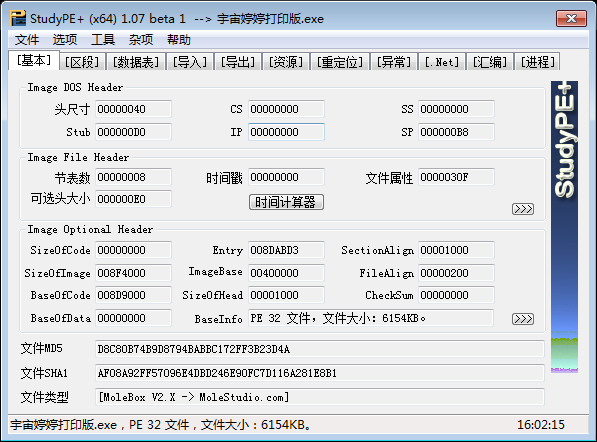Click the 时间戳 value field

(286, 177)
